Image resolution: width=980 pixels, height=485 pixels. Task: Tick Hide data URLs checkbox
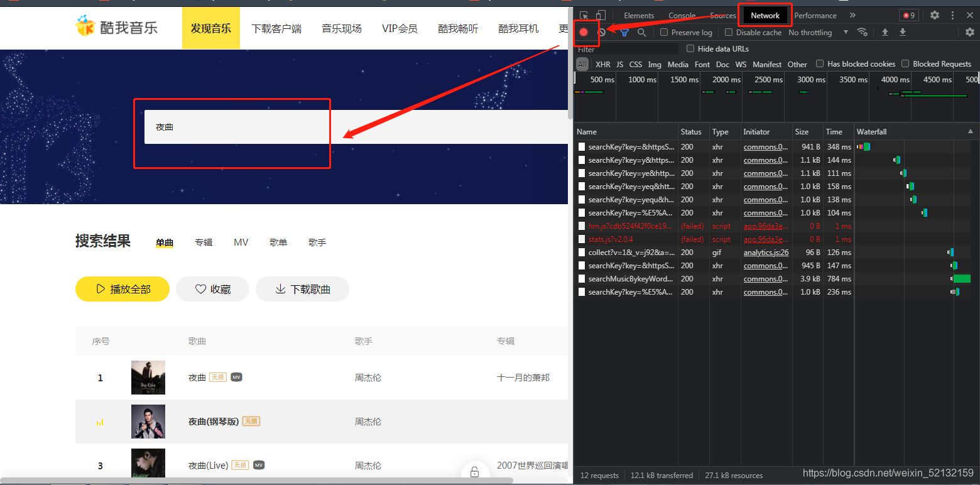pyautogui.click(x=690, y=48)
